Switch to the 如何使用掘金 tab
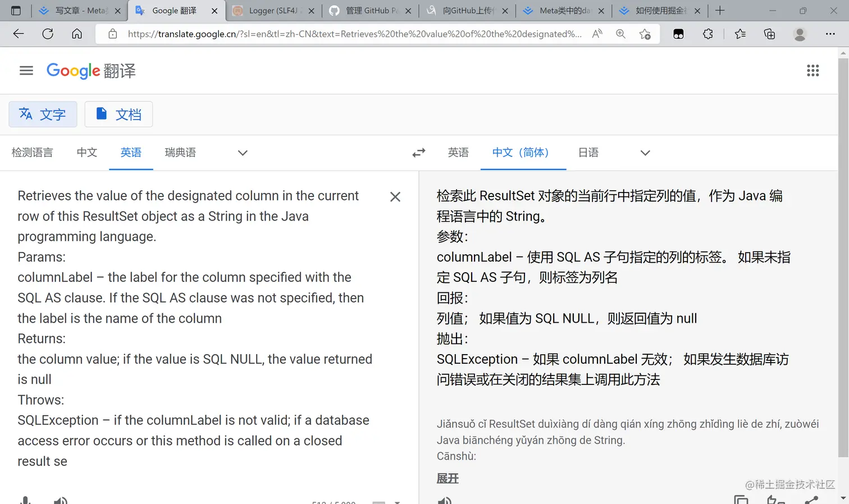The image size is (849, 504). [660, 11]
